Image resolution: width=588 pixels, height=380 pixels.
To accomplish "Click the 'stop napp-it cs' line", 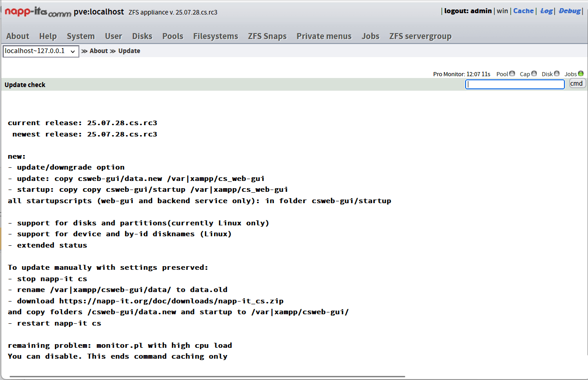I will click(48, 279).
